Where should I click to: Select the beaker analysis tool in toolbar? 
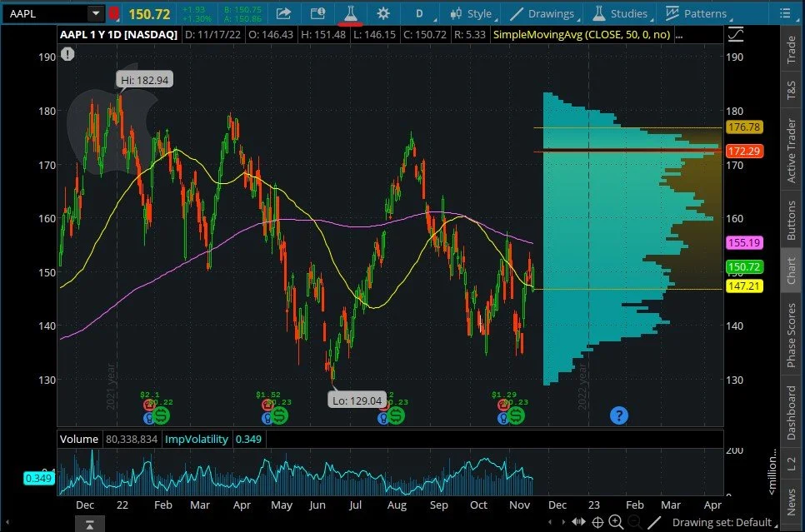(x=350, y=13)
